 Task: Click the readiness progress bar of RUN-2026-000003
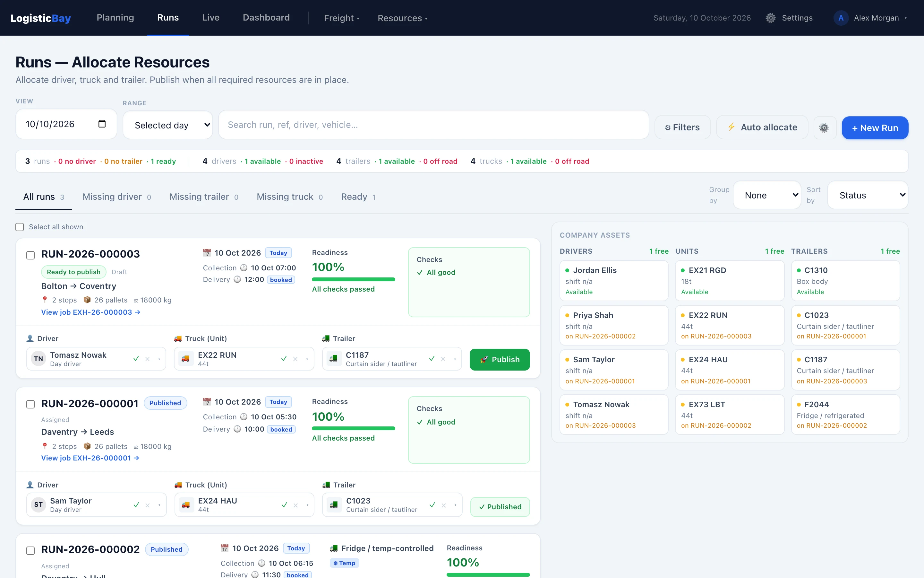[353, 279]
